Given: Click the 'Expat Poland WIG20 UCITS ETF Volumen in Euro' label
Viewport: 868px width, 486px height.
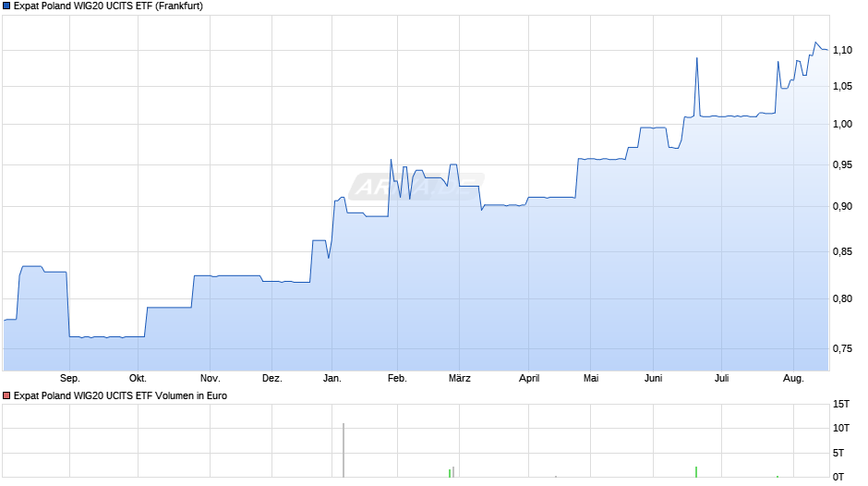Looking at the screenshot, I should coord(120,395).
